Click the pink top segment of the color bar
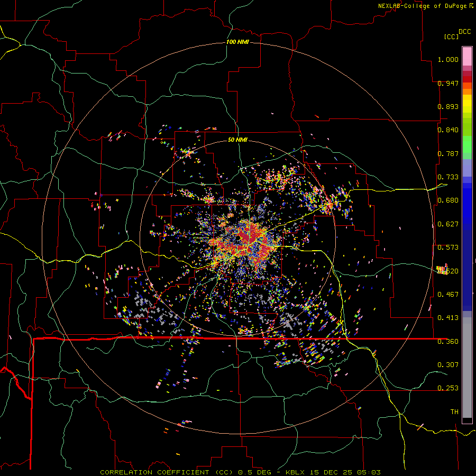The image size is (476, 476). click(467, 56)
